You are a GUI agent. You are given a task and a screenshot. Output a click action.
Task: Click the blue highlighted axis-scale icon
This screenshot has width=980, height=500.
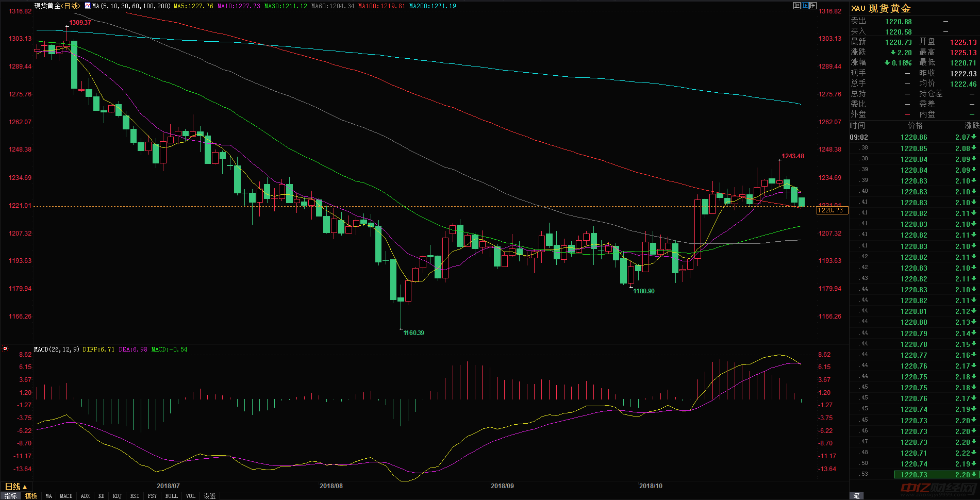[x=805, y=6]
